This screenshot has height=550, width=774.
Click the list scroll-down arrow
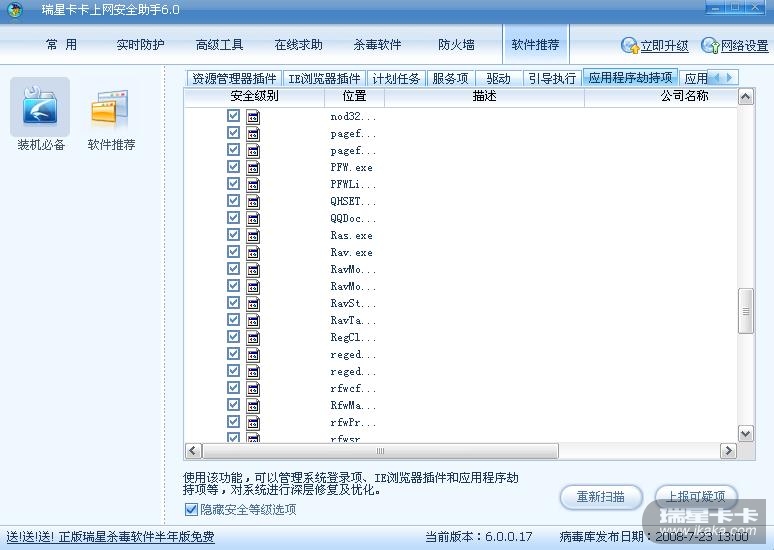[745, 433]
